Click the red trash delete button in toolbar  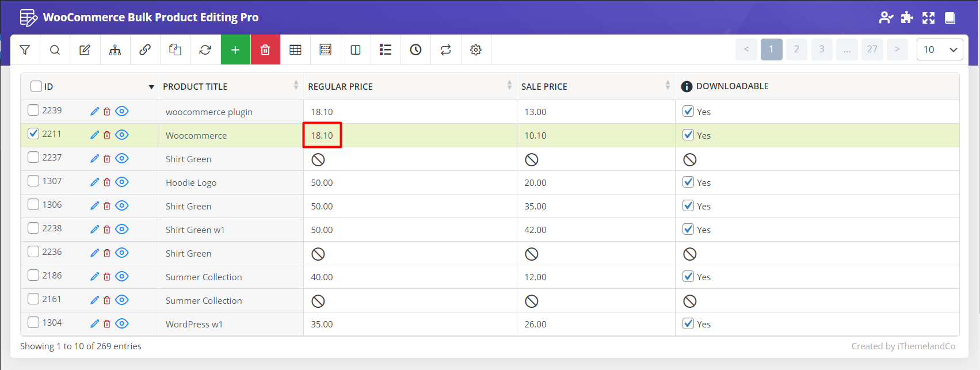click(x=265, y=50)
